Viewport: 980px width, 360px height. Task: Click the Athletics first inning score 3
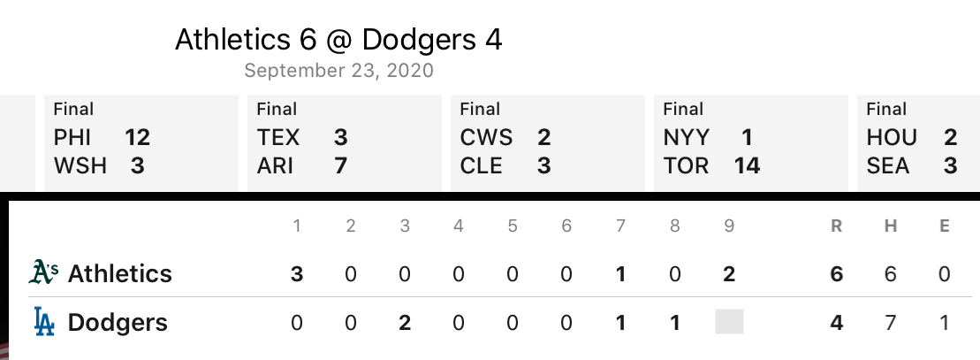[x=297, y=273]
